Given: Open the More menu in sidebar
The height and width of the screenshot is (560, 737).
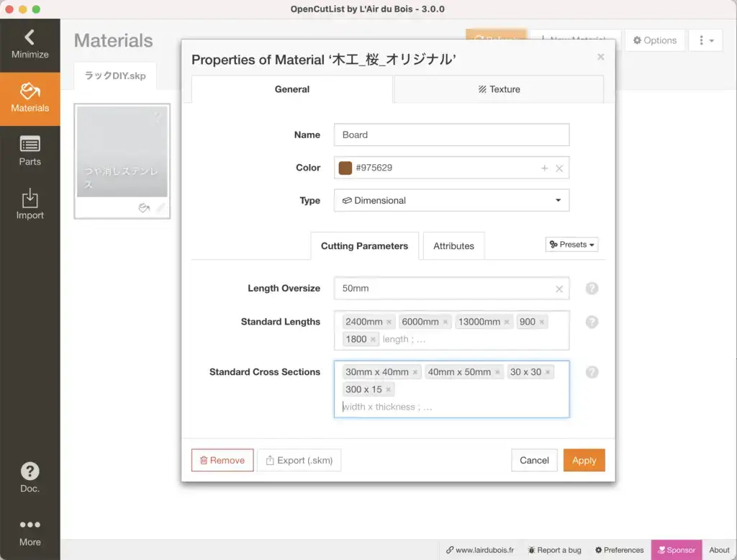Looking at the screenshot, I should tap(30, 532).
